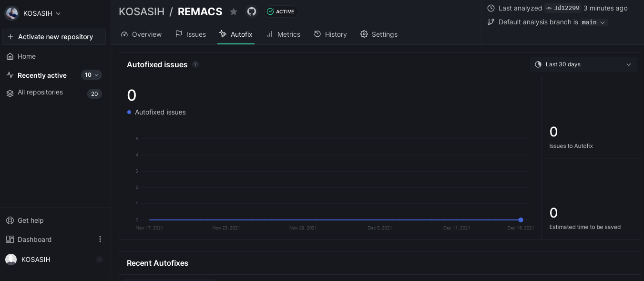Screen dimensions: 644x281
Task: Open the Last 30 days range dropdown
Action: click(583, 64)
